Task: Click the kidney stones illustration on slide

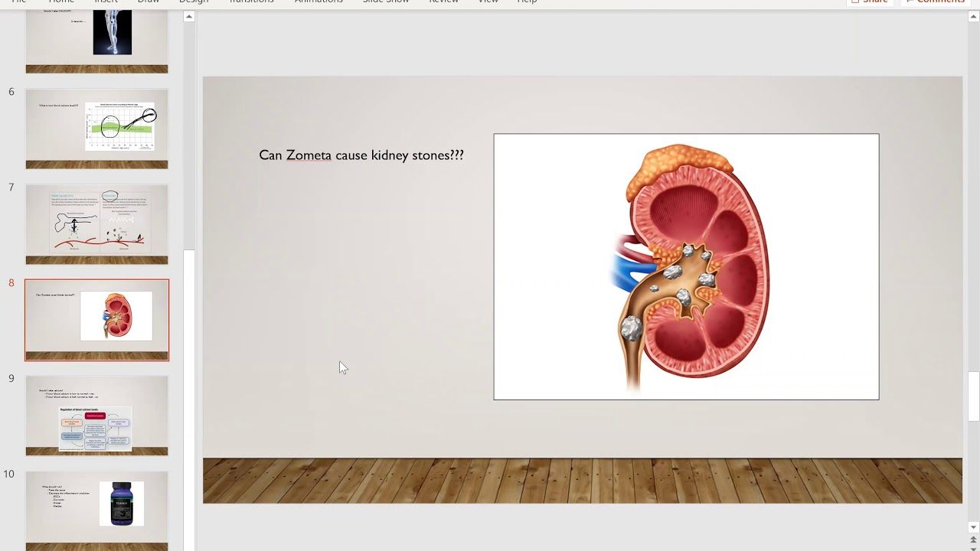Action: [x=686, y=266]
